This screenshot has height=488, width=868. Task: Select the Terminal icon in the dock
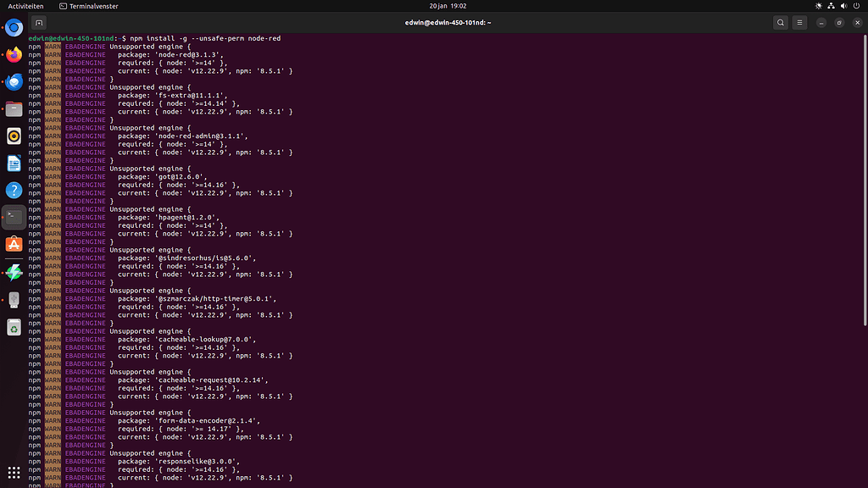coord(14,217)
